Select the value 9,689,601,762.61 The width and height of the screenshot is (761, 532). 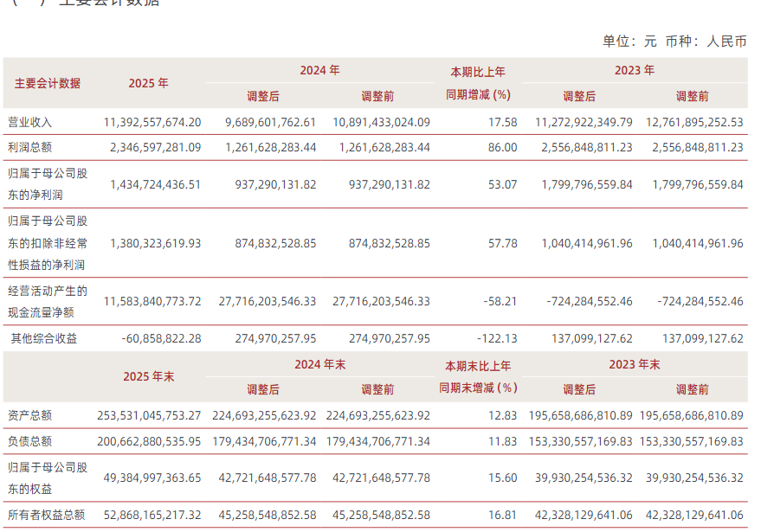tap(270, 123)
